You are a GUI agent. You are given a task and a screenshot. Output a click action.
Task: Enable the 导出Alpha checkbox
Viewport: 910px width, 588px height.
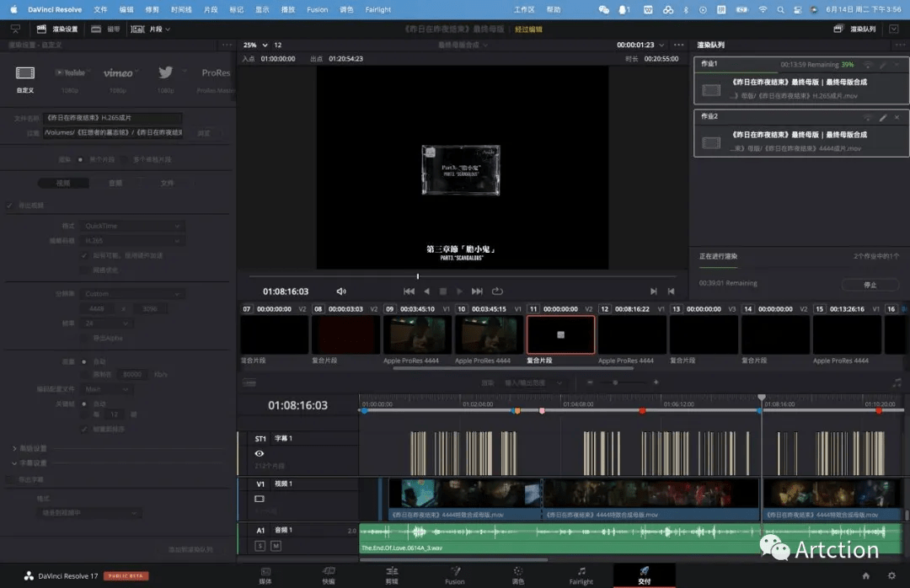85,338
